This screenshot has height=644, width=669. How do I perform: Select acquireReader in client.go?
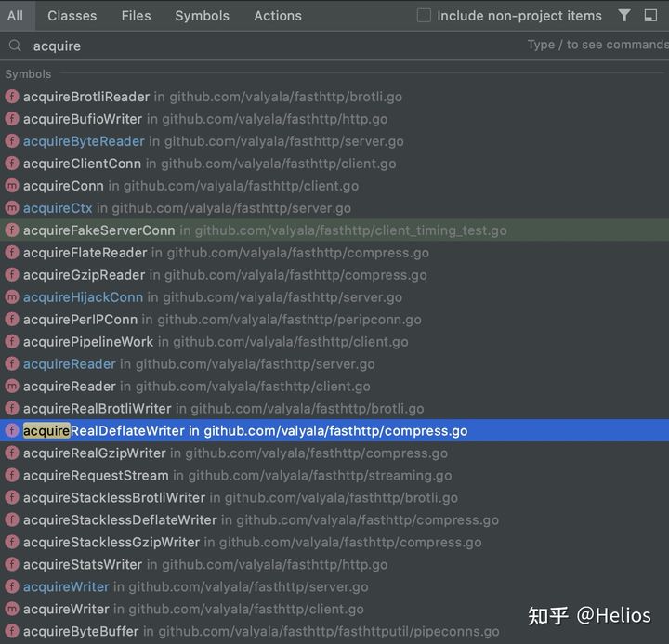[334, 386]
